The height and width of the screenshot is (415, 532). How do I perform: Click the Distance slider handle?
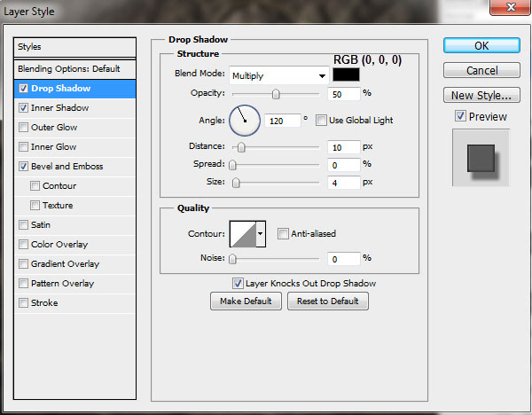pyautogui.click(x=241, y=147)
